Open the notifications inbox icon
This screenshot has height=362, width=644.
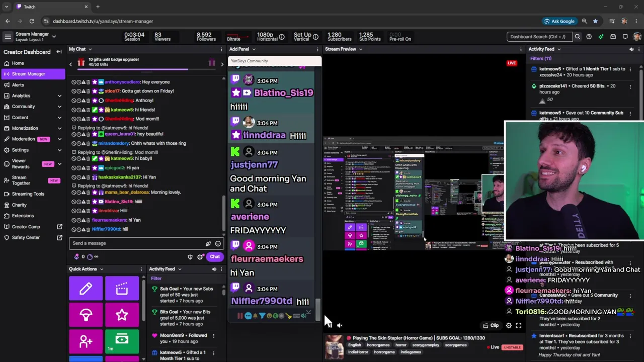[613, 37]
